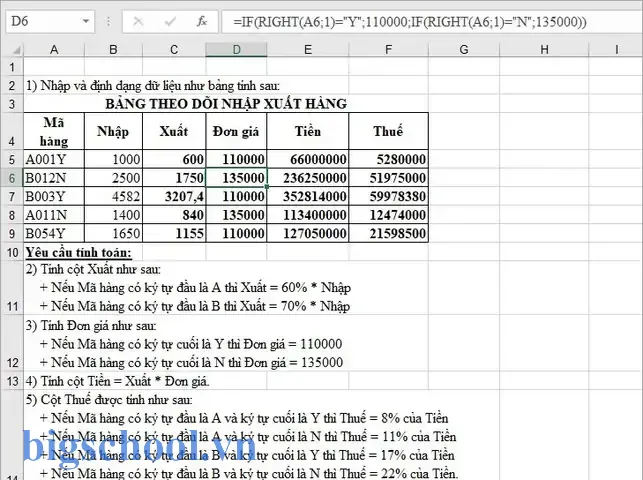This screenshot has height=480, width=643.
Task: Select the Đơn giá cell in row 8
Action: point(236,215)
